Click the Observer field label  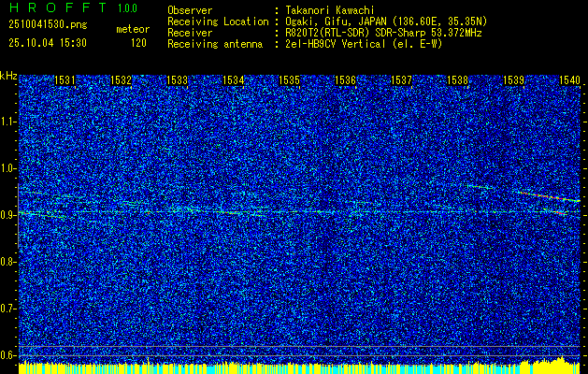[x=190, y=10]
